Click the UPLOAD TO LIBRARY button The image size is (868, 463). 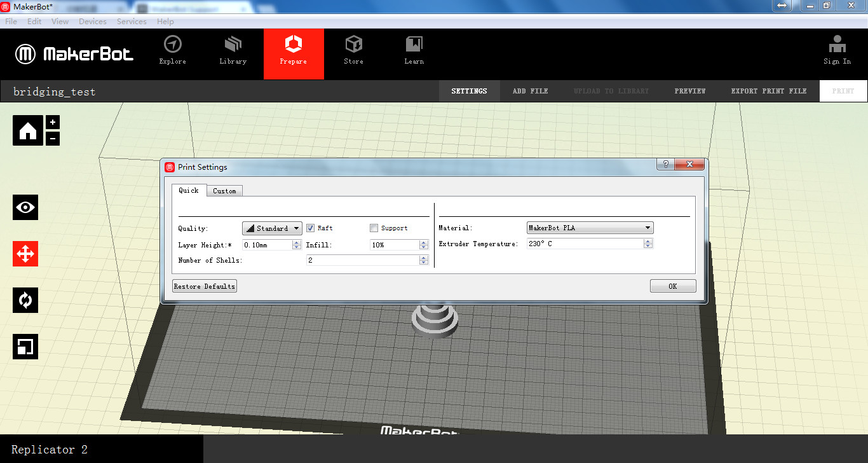point(611,91)
